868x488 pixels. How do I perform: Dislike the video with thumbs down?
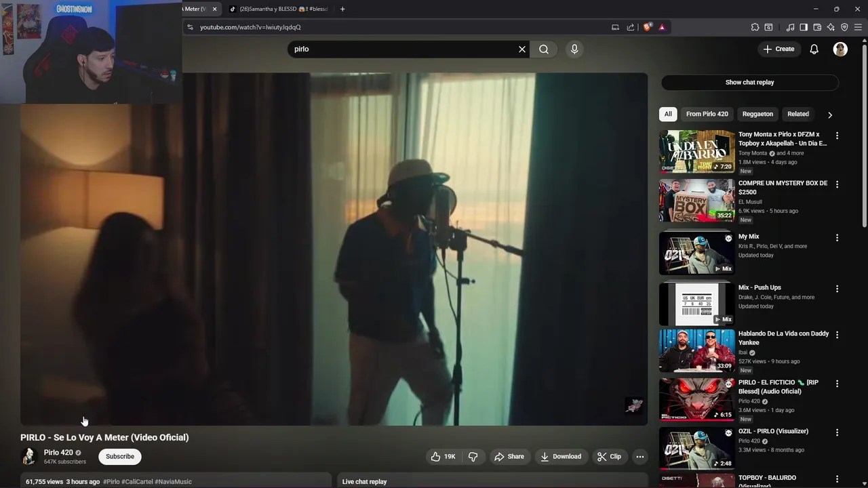pyautogui.click(x=473, y=457)
